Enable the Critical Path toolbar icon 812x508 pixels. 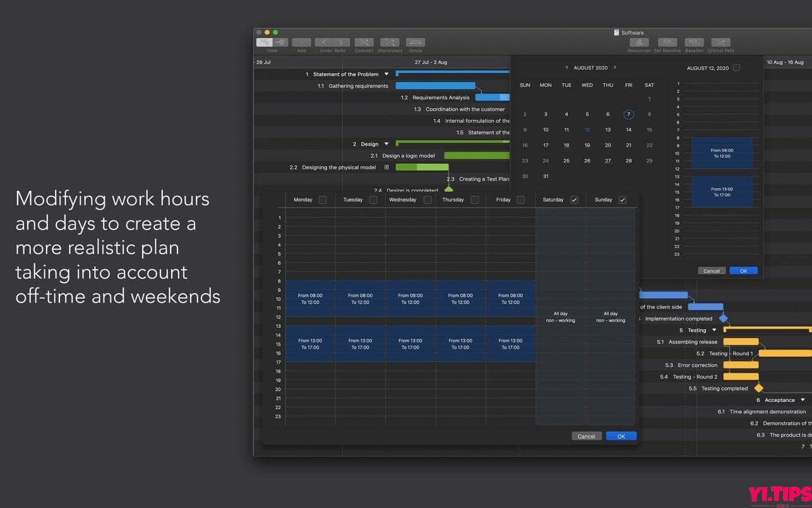[x=720, y=43]
